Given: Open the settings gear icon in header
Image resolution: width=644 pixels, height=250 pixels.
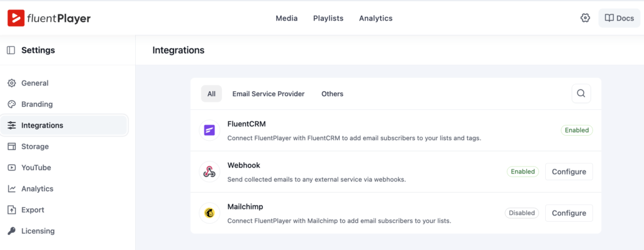Looking at the screenshot, I should [x=586, y=18].
